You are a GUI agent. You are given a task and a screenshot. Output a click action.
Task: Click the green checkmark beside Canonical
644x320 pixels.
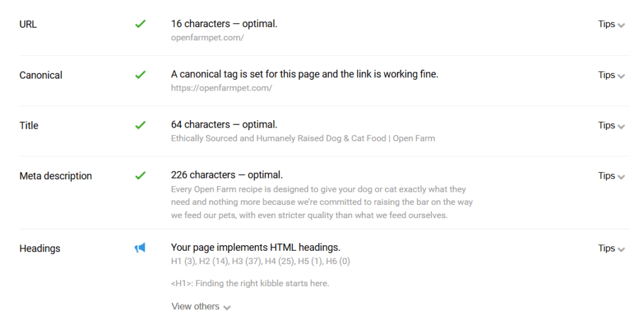point(140,75)
